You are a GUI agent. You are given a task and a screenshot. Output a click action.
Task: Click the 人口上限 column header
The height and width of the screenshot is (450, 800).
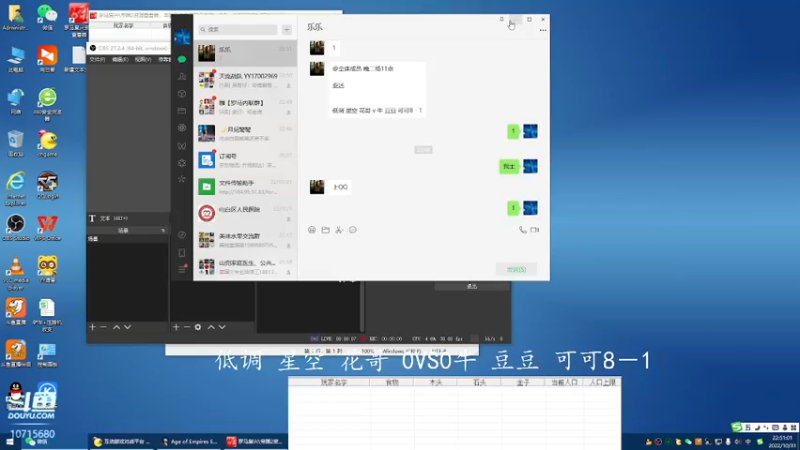(603, 382)
